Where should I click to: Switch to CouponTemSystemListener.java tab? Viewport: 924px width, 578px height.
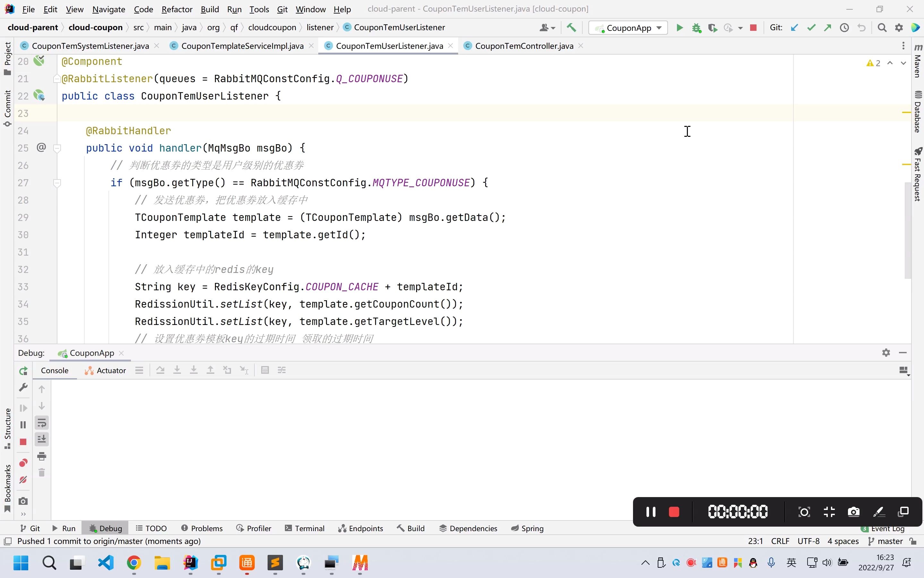90,46
